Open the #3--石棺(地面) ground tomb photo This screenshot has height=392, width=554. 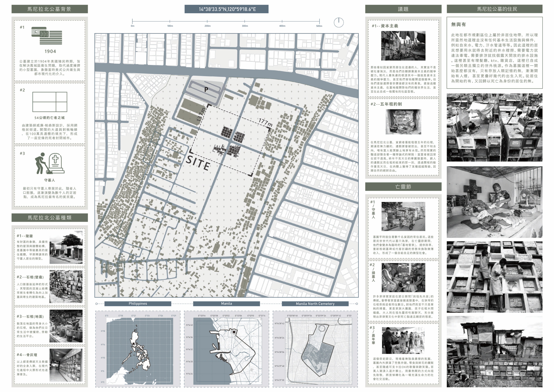pyautogui.click(x=66, y=326)
